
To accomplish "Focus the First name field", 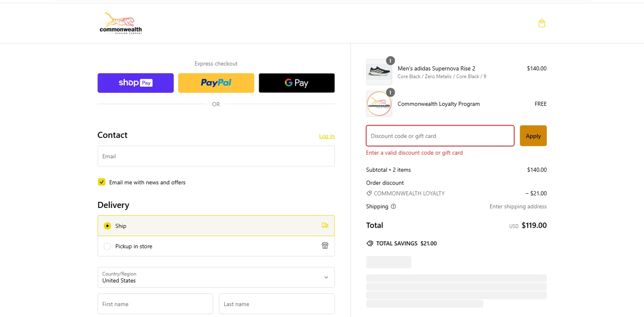I will tap(155, 304).
